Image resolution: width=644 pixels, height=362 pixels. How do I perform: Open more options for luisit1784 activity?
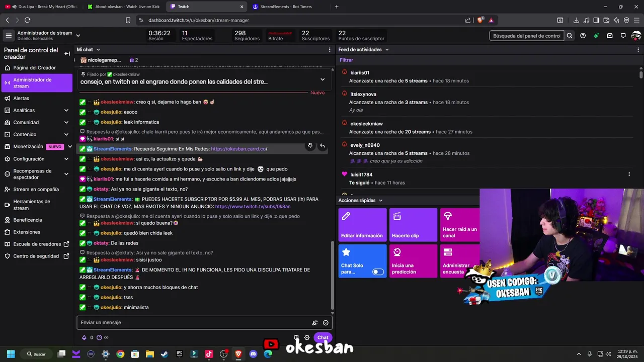pyautogui.click(x=629, y=174)
